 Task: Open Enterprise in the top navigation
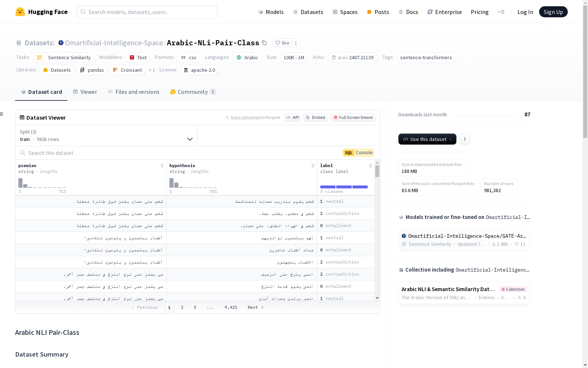(x=444, y=12)
